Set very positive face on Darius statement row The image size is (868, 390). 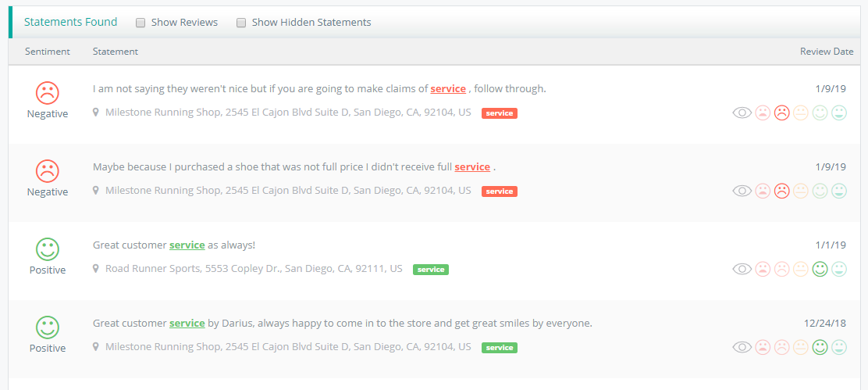pyautogui.click(x=839, y=347)
